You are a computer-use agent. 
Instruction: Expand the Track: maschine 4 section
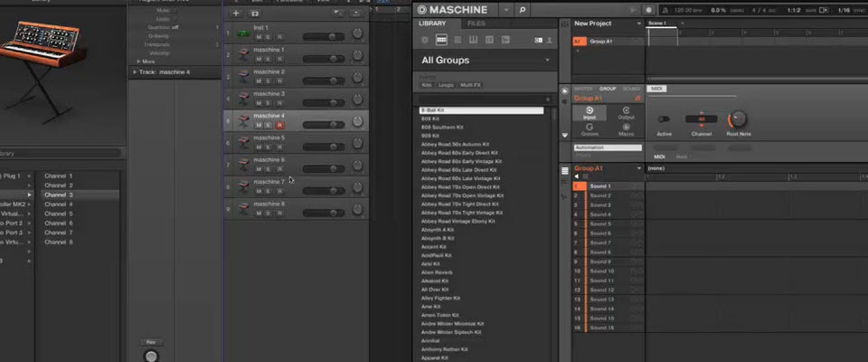tap(135, 72)
